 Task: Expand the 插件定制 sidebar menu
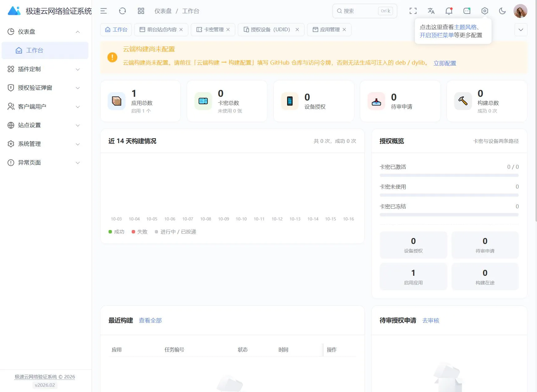tap(45, 69)
